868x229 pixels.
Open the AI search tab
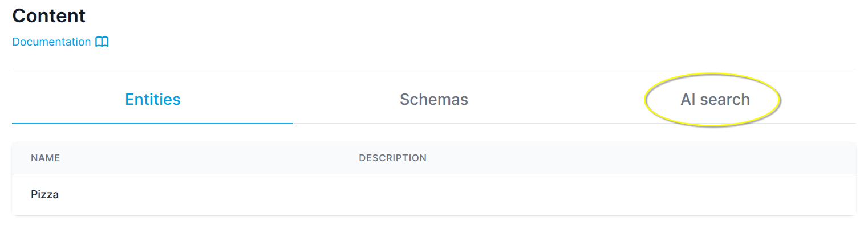(x=715, y=100)
